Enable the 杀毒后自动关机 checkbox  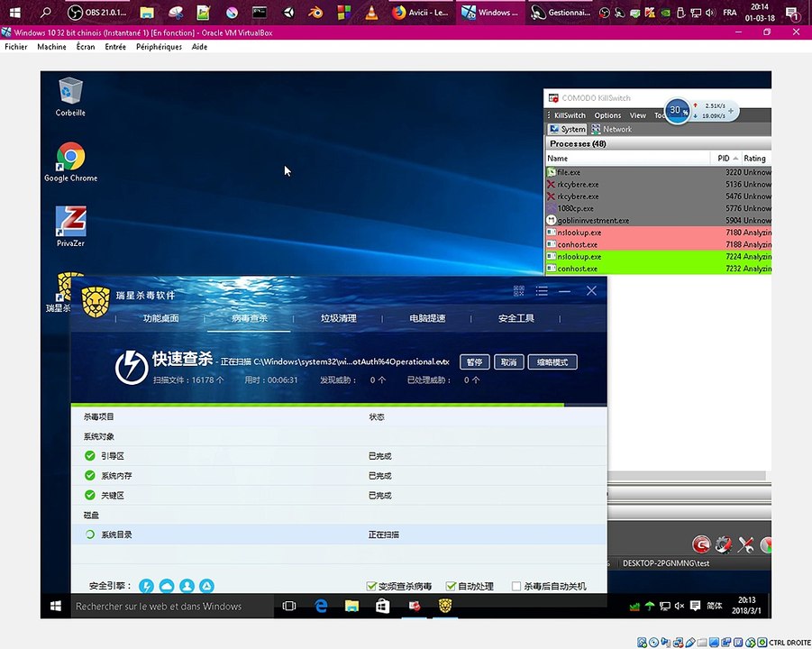(x=516, y=586)
